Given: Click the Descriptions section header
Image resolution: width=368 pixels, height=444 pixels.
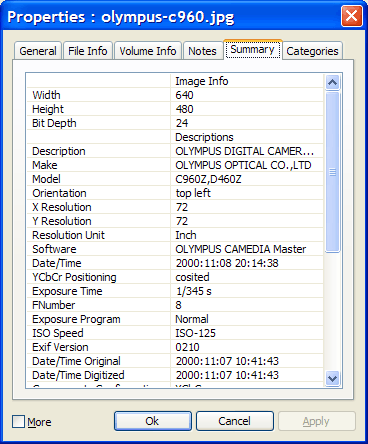Looking at the screenshot, I should (204, 137).
